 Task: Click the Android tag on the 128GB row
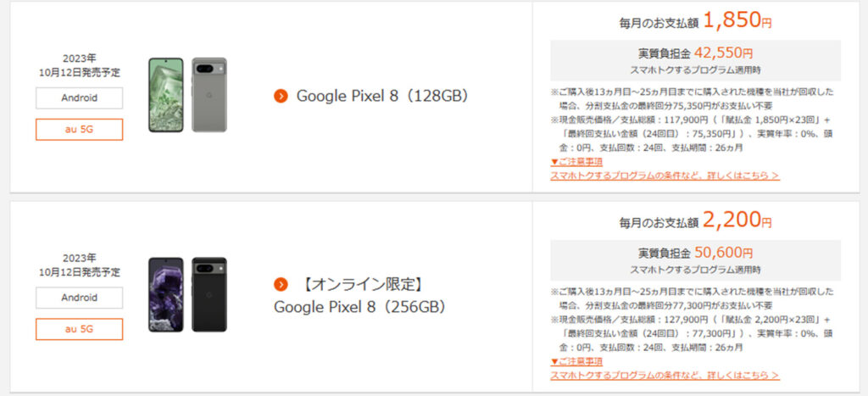(79, 98)
